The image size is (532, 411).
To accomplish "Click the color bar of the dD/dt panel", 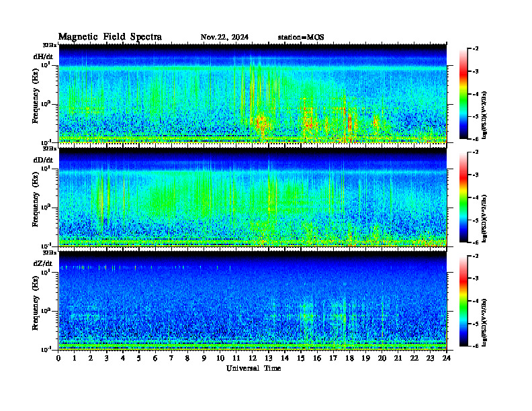I will coord(463,197).
